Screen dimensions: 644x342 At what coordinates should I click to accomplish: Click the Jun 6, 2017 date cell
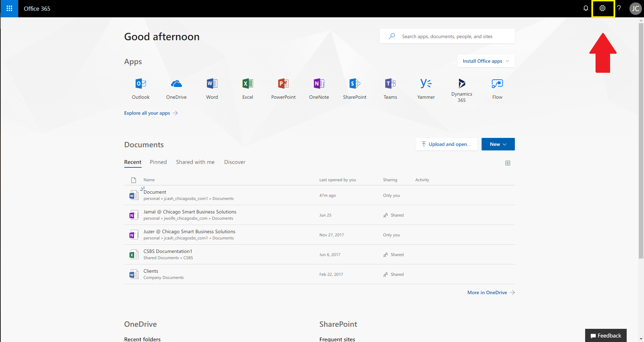tap(330, 255)
